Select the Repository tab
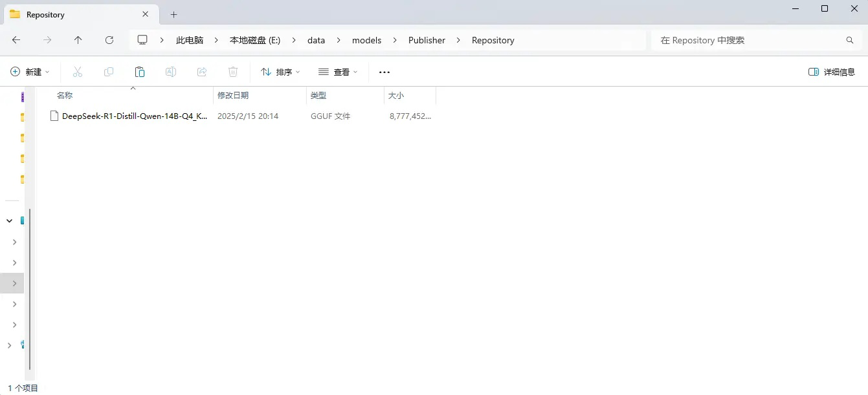Viewport: 868px width, 395px height. 81,14
